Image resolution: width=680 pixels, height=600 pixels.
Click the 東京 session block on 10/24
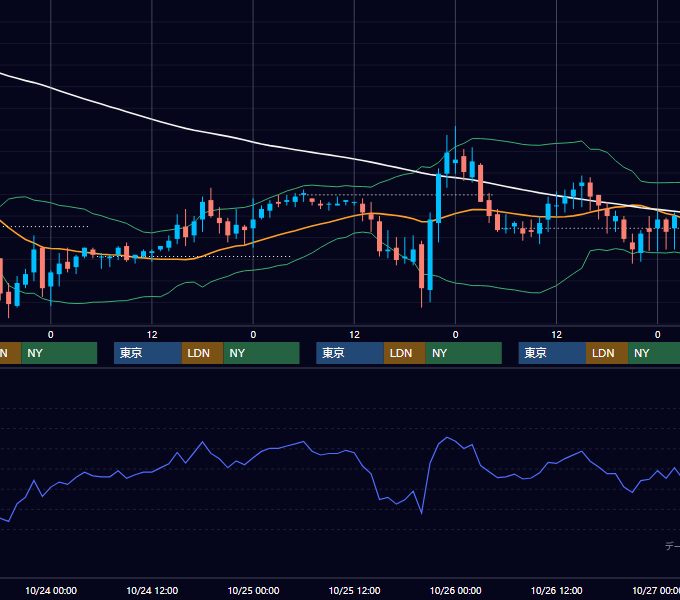[x=147, y=353]
